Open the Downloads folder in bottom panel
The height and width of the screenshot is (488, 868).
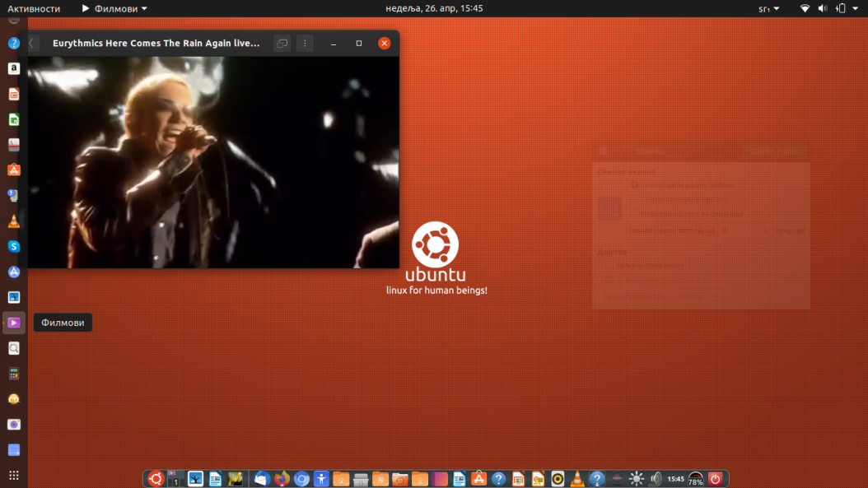coord(420,479)
